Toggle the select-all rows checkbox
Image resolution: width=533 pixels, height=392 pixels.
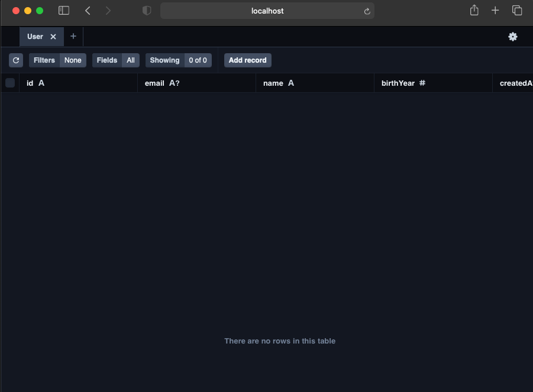click(x=10, y=83)
